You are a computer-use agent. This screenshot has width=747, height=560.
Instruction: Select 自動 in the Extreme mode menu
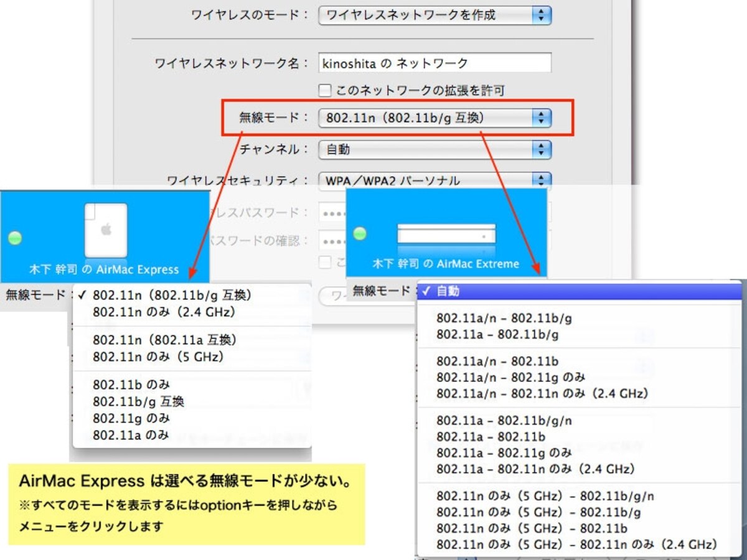580,291
